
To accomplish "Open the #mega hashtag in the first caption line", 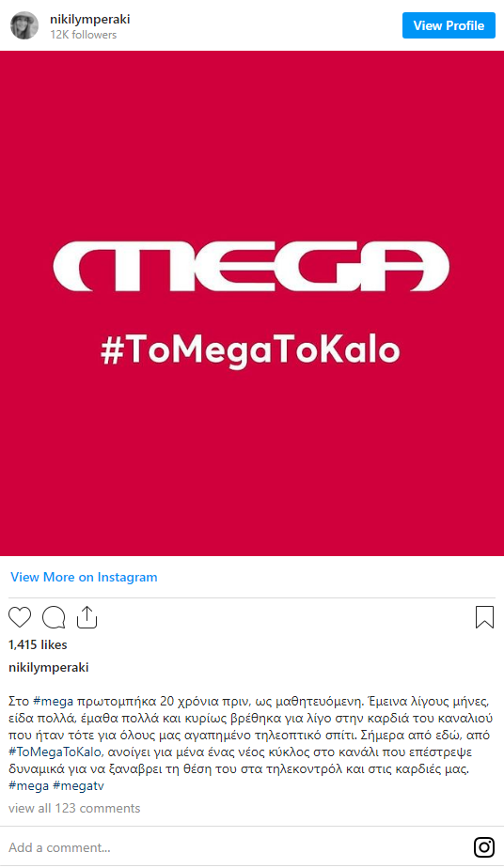I will (x=54, y=702).
